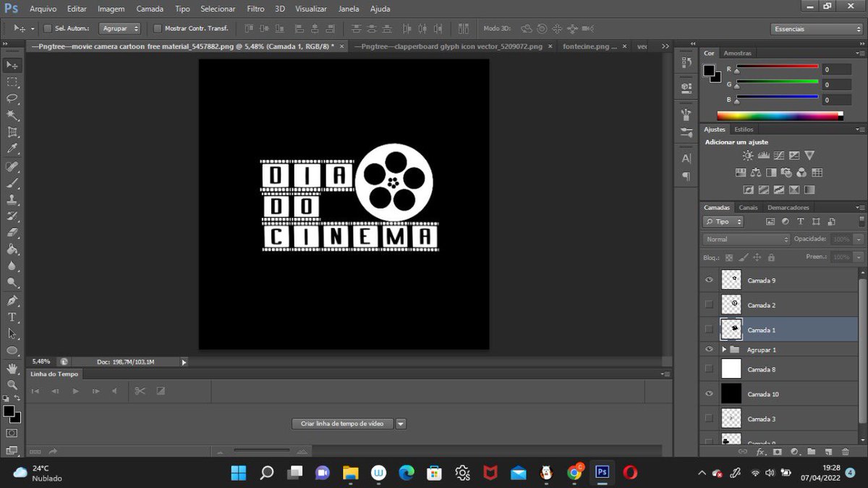Add a Hue/Saturation adjustment

tap(741, 172)
